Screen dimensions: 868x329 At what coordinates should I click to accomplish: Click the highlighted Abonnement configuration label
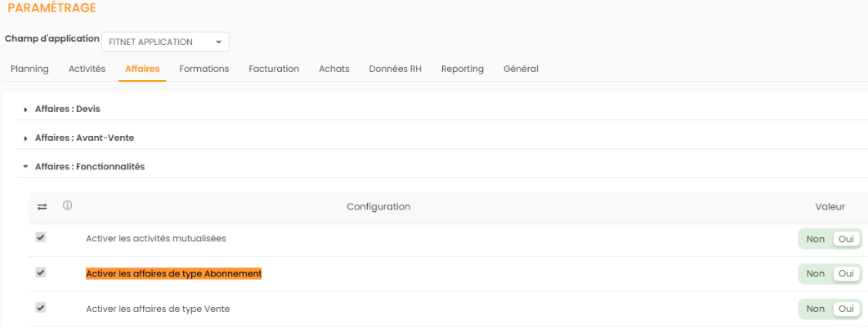(173, 273)
